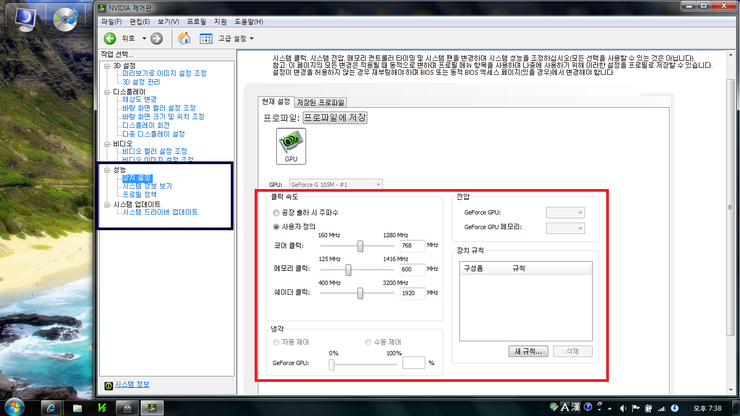Collapse the 디스플레이 tree node

pos(107,92)
